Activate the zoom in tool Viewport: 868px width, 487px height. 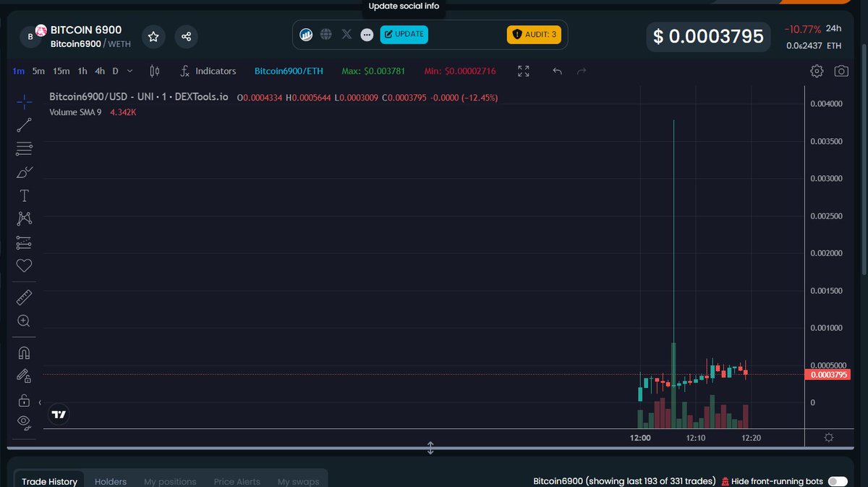24,321
